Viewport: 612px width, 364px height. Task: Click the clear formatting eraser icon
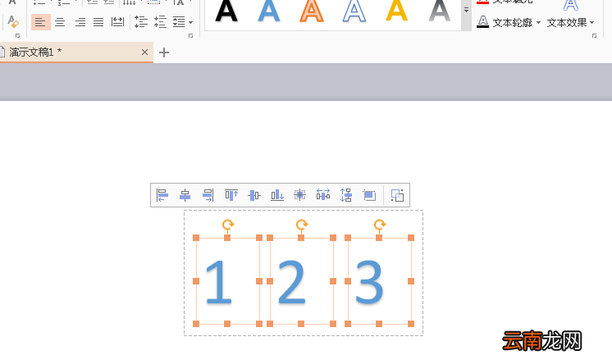[13, 22]
